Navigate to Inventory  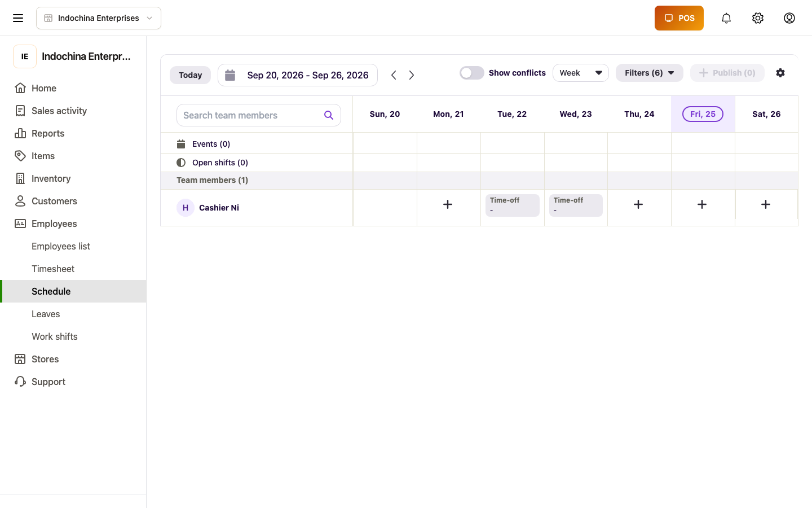tap(73, 178)
